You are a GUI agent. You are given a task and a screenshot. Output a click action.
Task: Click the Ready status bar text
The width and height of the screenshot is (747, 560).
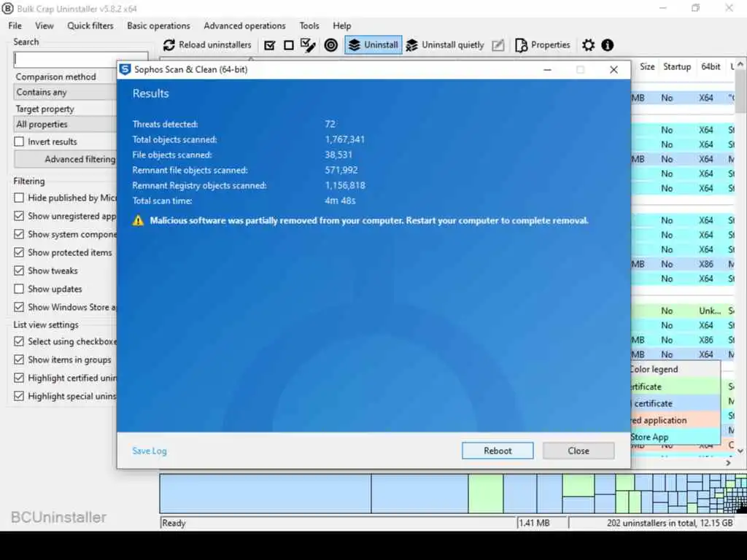coord(174,523)
